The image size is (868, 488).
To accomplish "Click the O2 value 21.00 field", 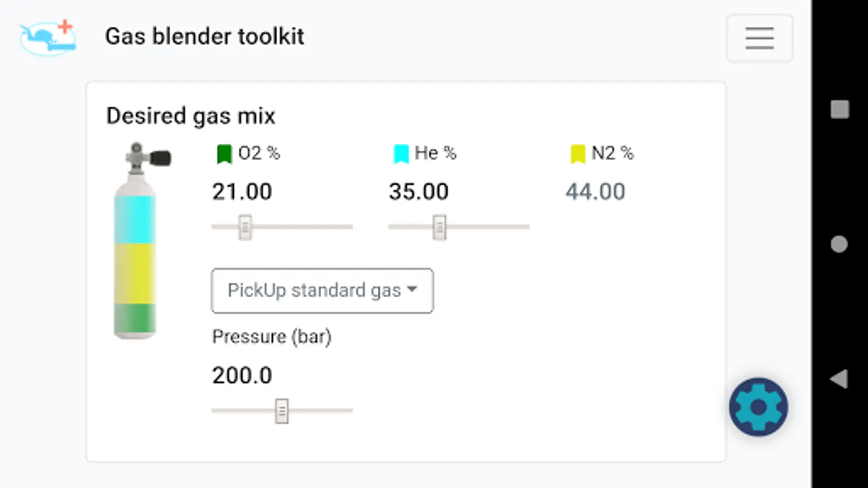I will 242,192.
